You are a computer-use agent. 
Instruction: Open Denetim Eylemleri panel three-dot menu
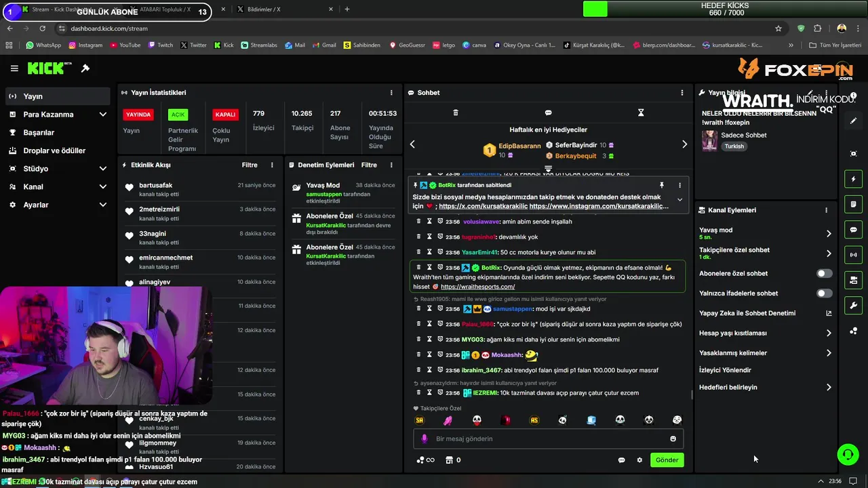[x=391, y=165]
